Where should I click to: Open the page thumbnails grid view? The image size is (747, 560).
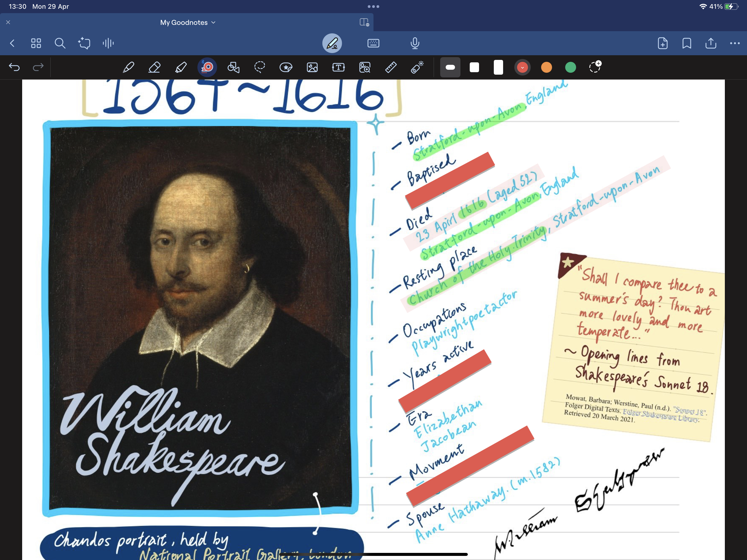36,43
